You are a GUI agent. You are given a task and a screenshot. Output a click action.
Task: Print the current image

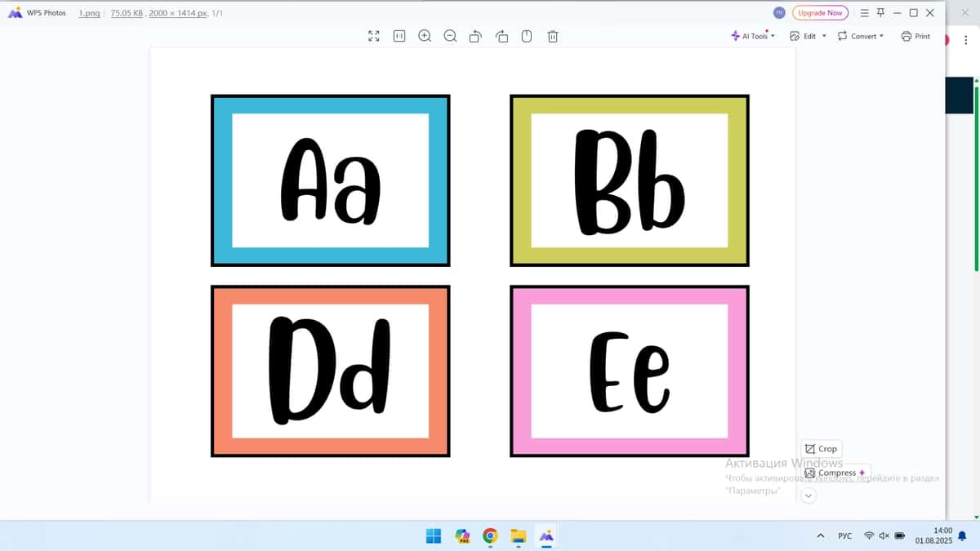pos(915,36)
